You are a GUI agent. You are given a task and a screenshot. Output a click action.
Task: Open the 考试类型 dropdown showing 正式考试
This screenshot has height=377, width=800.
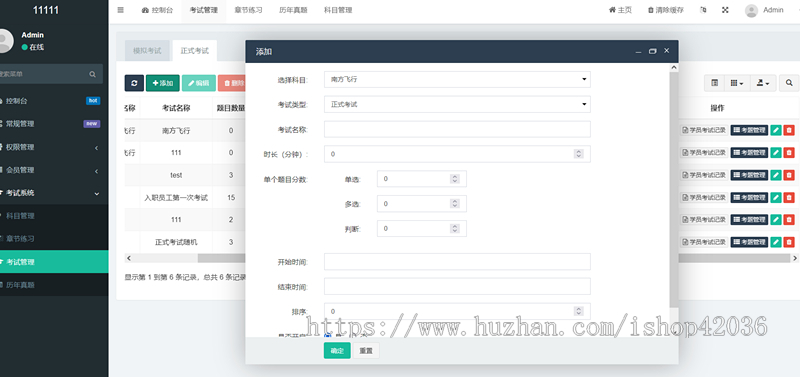click(457, 104)
